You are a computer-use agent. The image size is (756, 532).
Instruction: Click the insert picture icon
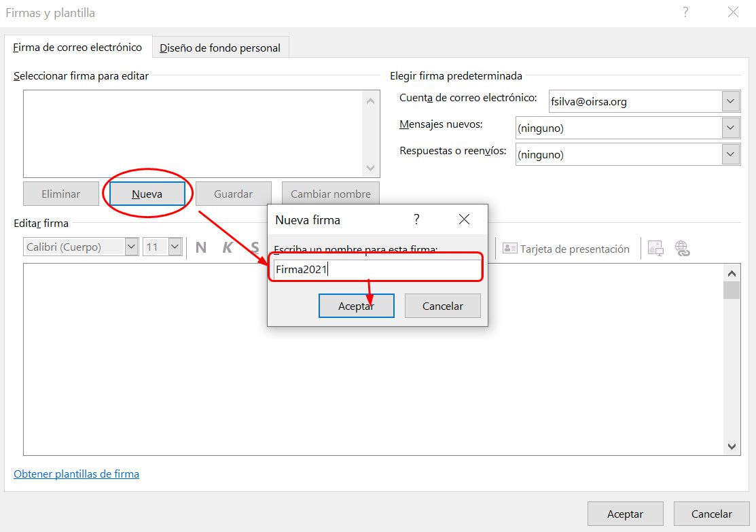pyautogui.click(x=655, y=249)
